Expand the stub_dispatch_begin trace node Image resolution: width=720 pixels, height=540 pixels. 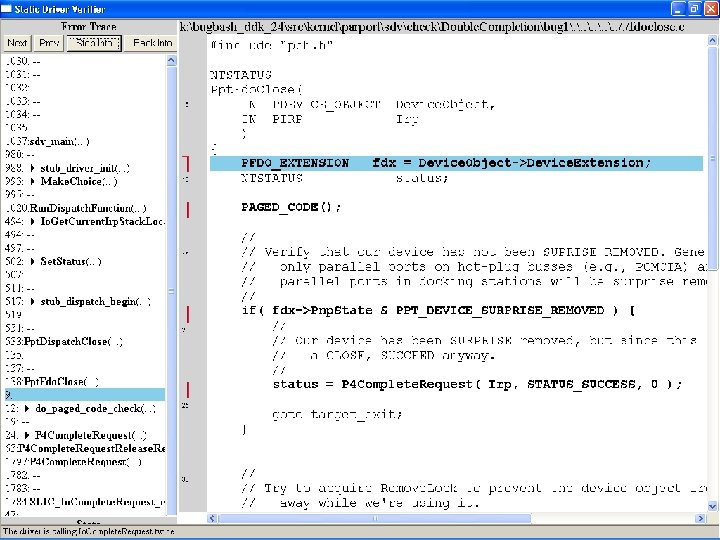[x=32, y=302]
